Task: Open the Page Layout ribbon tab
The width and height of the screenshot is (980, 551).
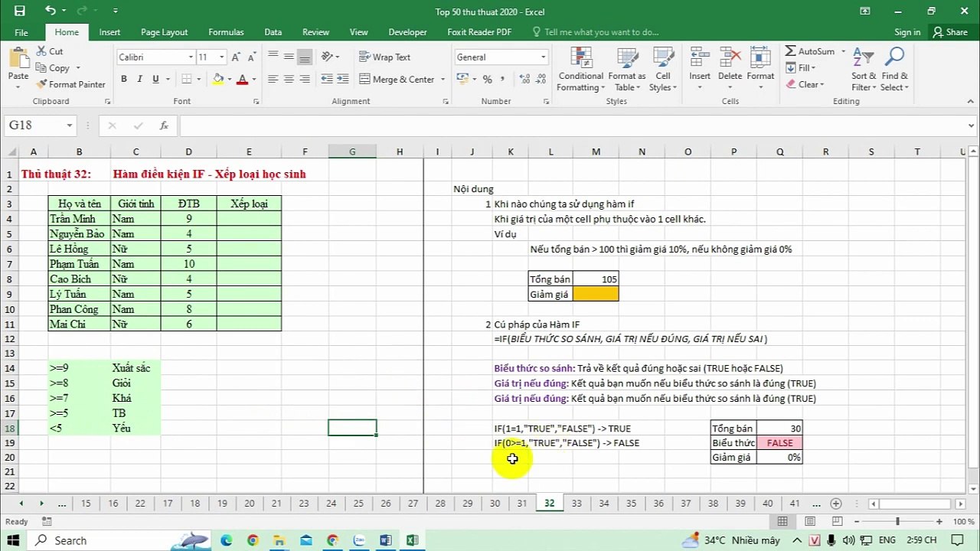Action: point(164,32)
